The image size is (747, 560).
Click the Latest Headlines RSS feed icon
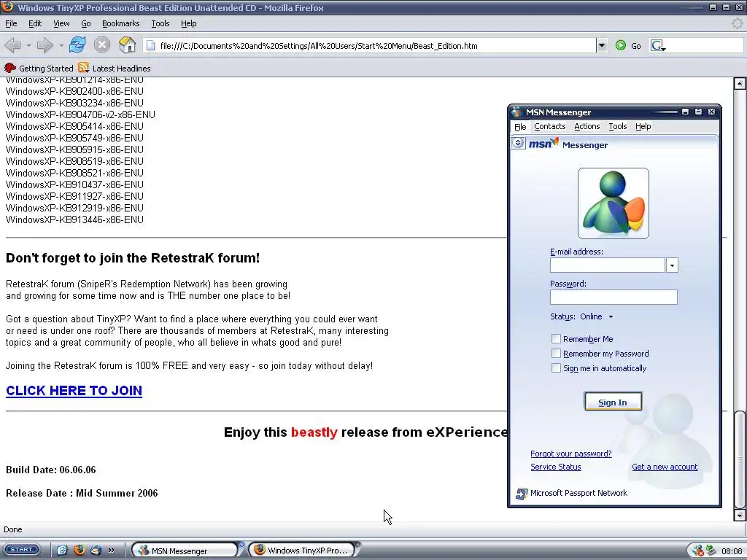tap(83, 68)
